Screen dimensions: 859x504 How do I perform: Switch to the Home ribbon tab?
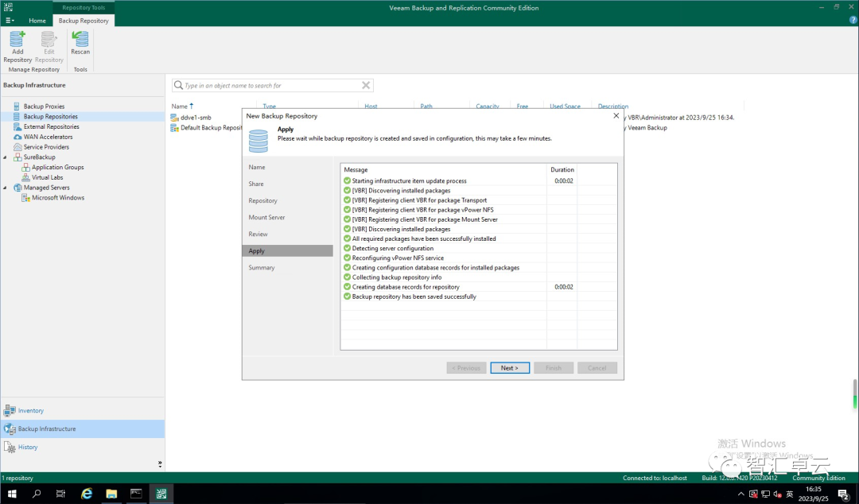[37, 20]
